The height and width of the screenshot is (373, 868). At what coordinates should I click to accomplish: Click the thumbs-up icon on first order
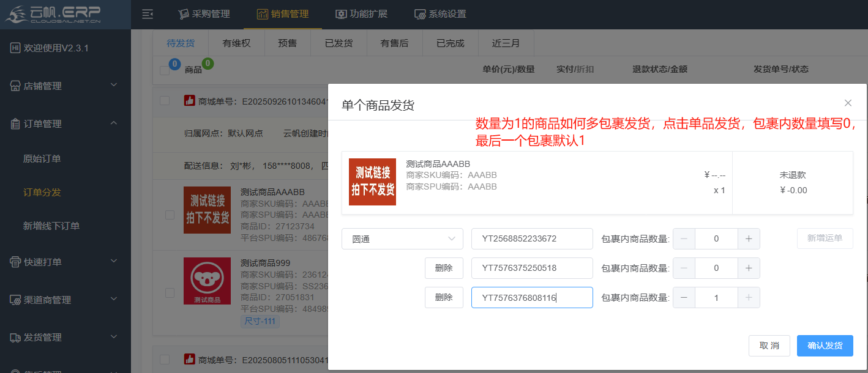coord(190,101)
